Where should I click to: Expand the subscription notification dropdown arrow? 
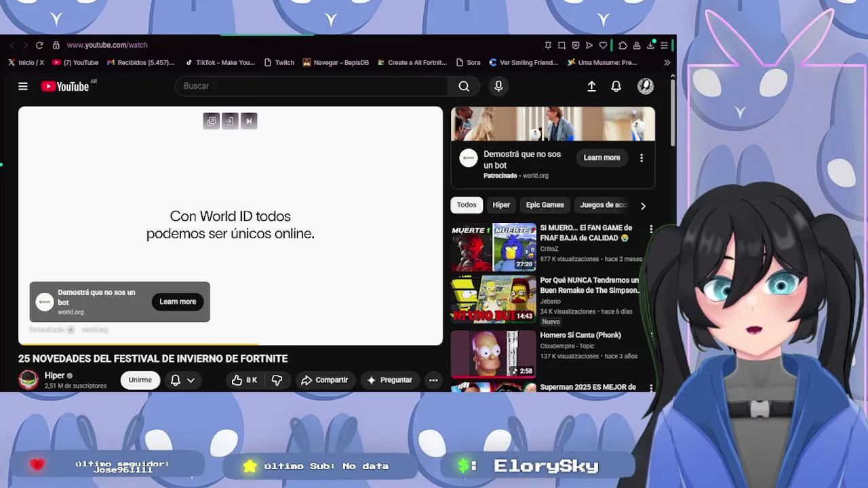191,380
